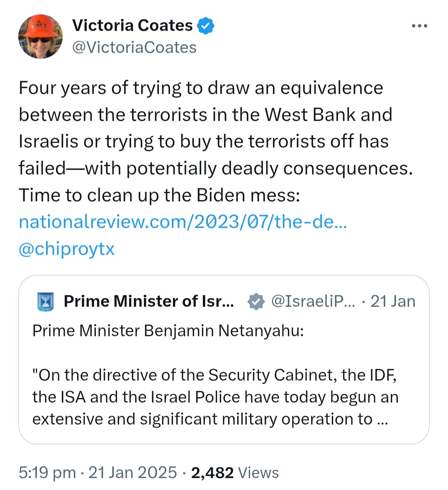Click the 5:19 pm timestamp
Image resolution: width=448 pixels, height=490 pixels.
click(x=47, y=473)
